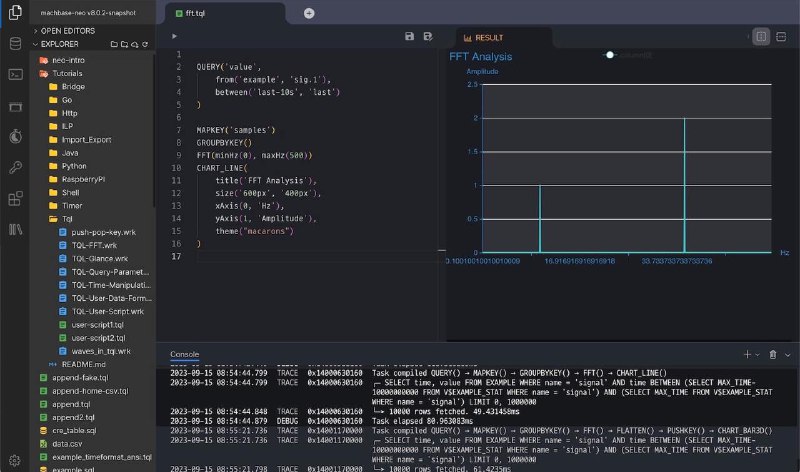Image resolution: width=800 pixels, height=472 pixels.
Task: Open the append-home-csv.tql file
Action: [x=90, y=391]
